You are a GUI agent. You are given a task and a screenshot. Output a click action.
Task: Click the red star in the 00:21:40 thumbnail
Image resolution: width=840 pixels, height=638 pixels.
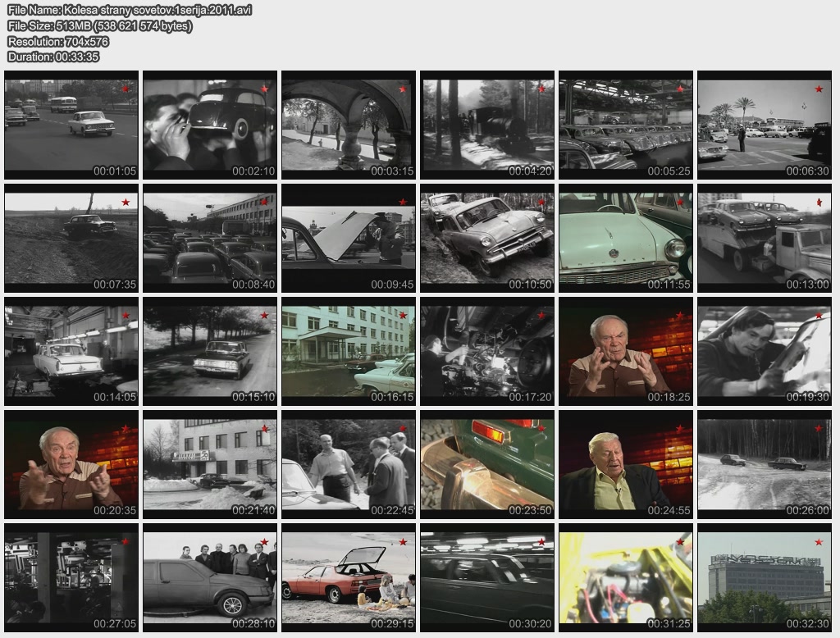[x=264, y=428]
